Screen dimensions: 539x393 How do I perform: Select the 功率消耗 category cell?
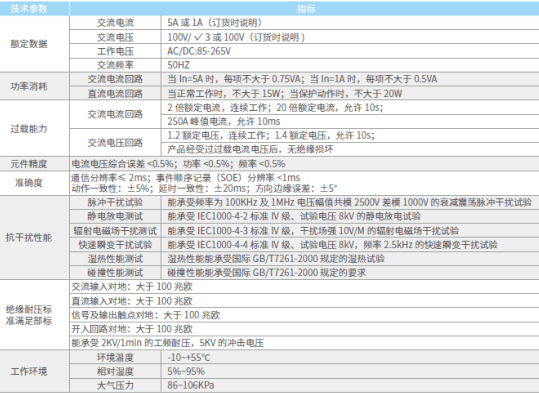coord(34,86)
